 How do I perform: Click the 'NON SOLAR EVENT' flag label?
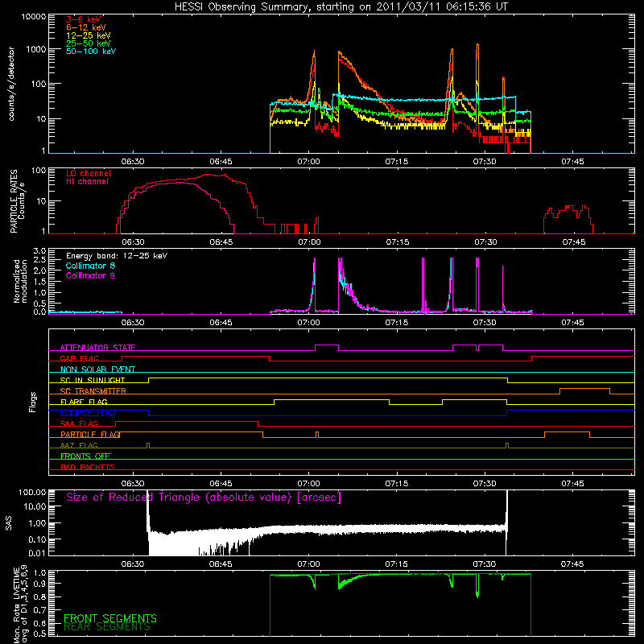[x=97, y=369]
